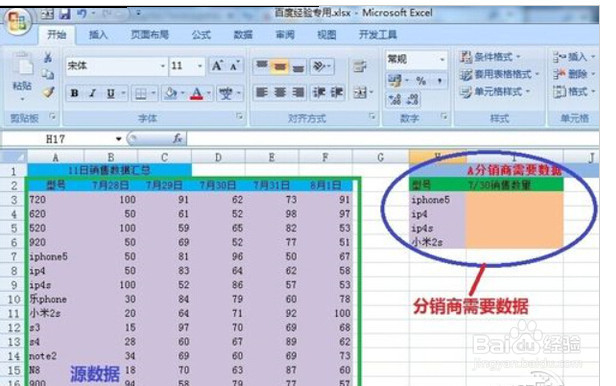
Task: Align text right
Action: pos(298,92)
